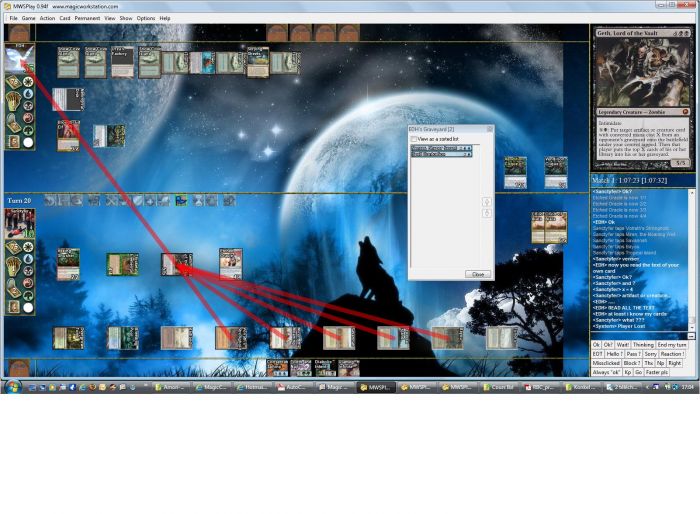Viewport: 700px width, 514px height.
Task: Click EDH's hand icon
Action: (x=14, y=101)
